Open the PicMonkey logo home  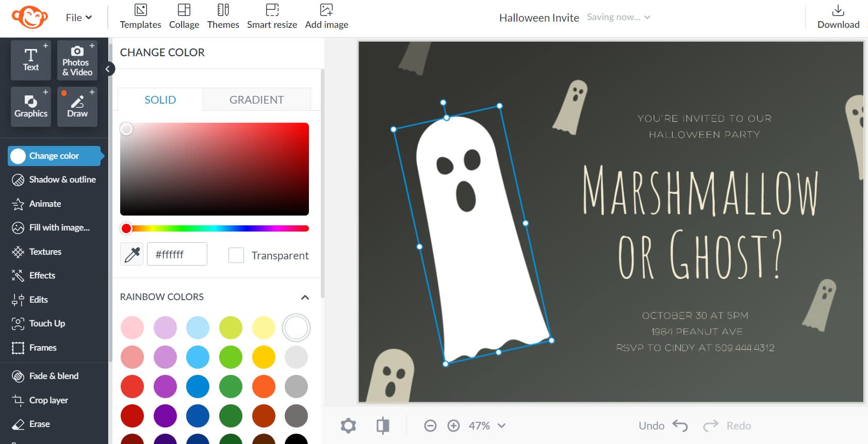pos(30,17)
